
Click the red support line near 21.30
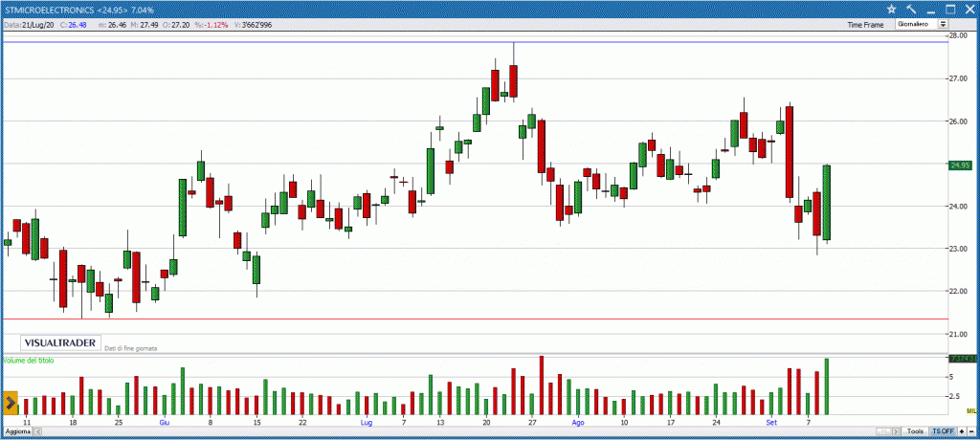[x=475, y=319]
